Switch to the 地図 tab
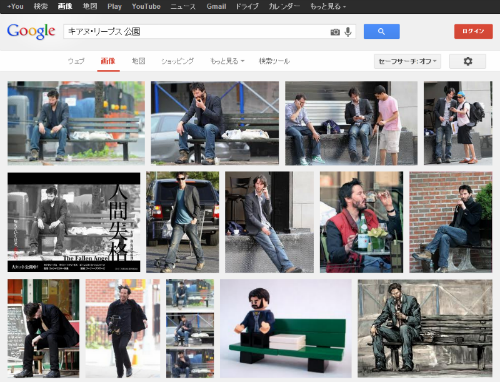Image resolution: width=500 pixels, height=382 pixels. click(138, 61)
